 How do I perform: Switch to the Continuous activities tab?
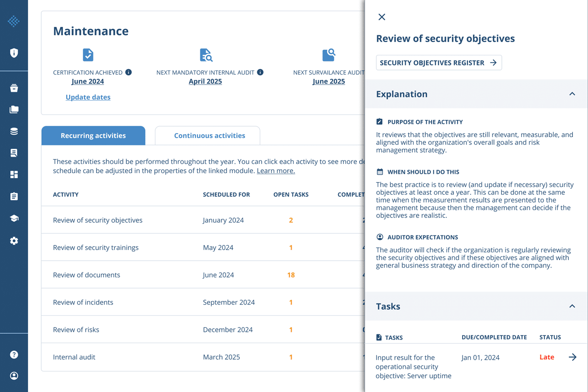(x=209, y=136)
